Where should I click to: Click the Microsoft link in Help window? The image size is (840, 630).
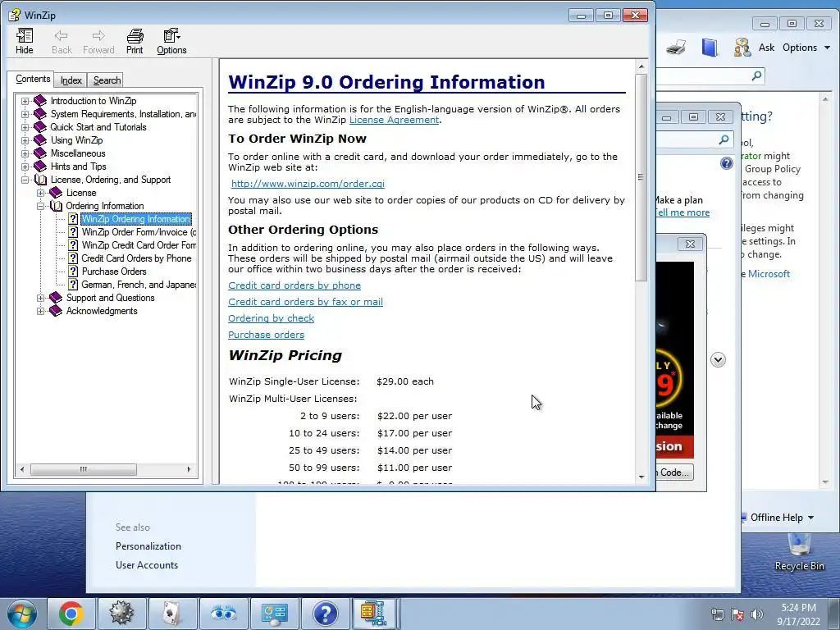pos(769,274)
